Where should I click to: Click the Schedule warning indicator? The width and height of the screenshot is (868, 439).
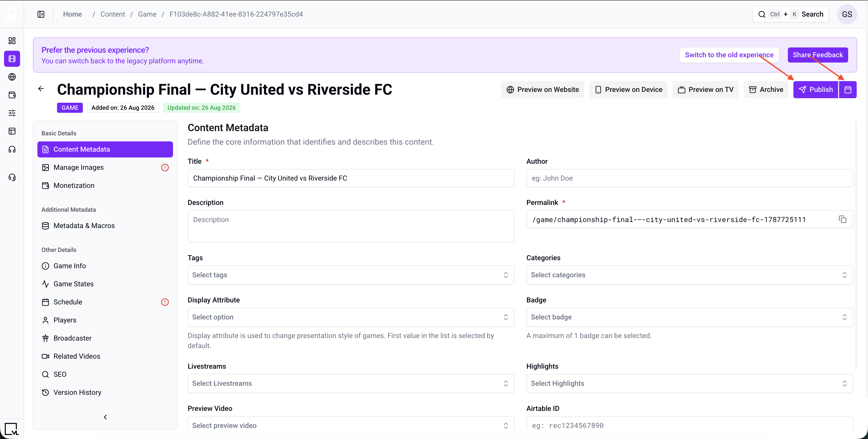[x=165, y=302]
